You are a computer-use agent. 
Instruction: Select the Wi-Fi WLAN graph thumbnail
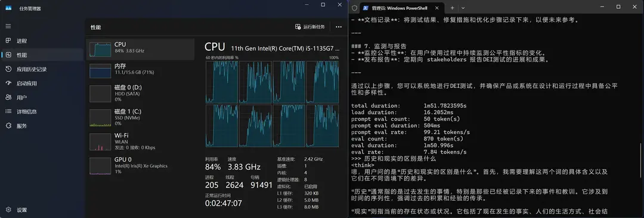coord(100,142)
